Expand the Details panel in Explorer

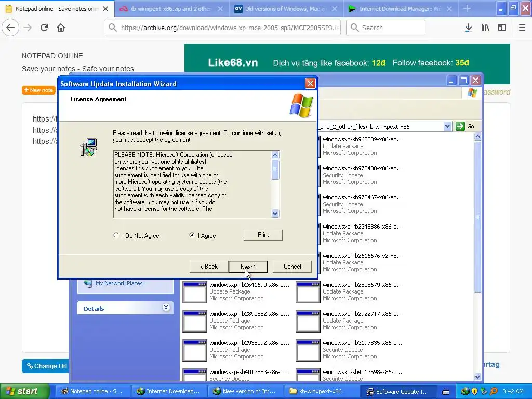point(166,308)
